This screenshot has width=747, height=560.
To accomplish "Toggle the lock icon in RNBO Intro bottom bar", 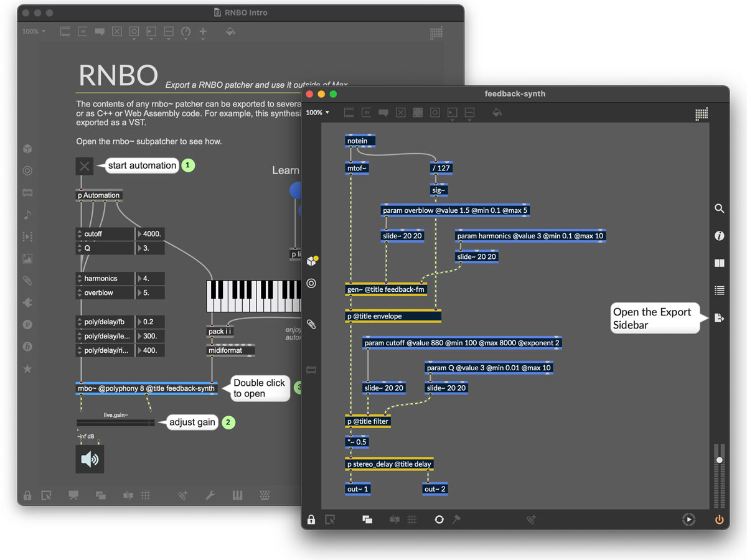I will pyautogui.click(x=27, y=495).
